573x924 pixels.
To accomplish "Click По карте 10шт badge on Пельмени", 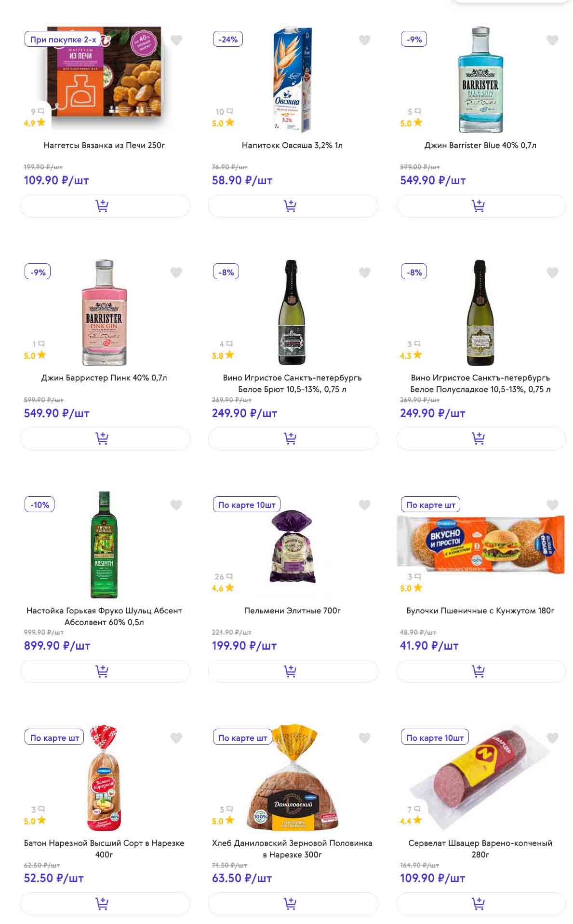I will [x=246, y=505].
